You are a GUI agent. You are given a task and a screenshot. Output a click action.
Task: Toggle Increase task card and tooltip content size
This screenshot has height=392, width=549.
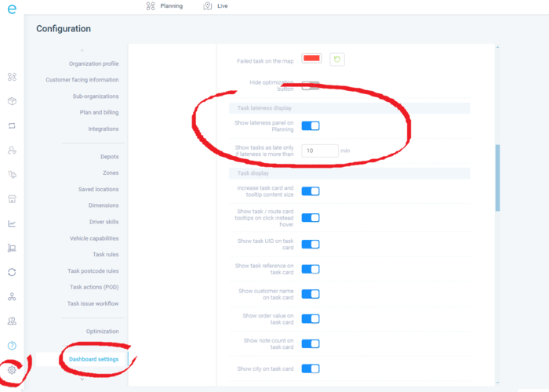311,191
